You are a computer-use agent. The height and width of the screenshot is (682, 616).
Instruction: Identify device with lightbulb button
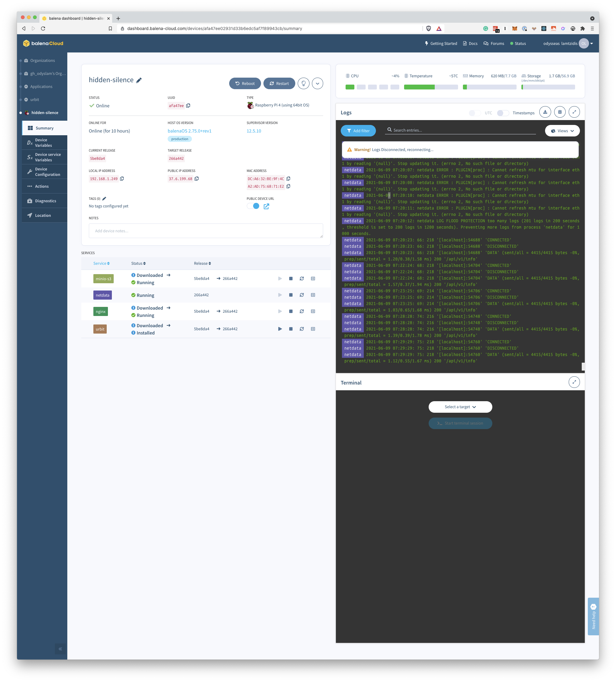point(303,83)
